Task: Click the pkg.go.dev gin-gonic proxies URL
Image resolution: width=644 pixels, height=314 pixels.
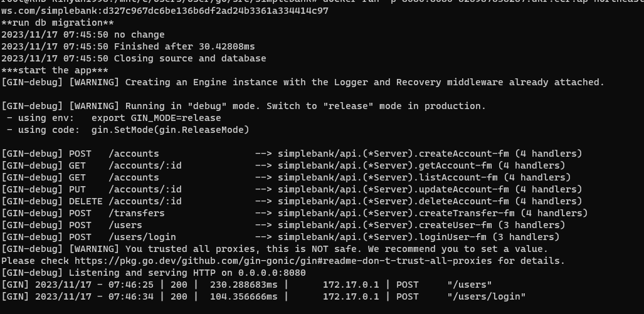Action: click(283, 261)
